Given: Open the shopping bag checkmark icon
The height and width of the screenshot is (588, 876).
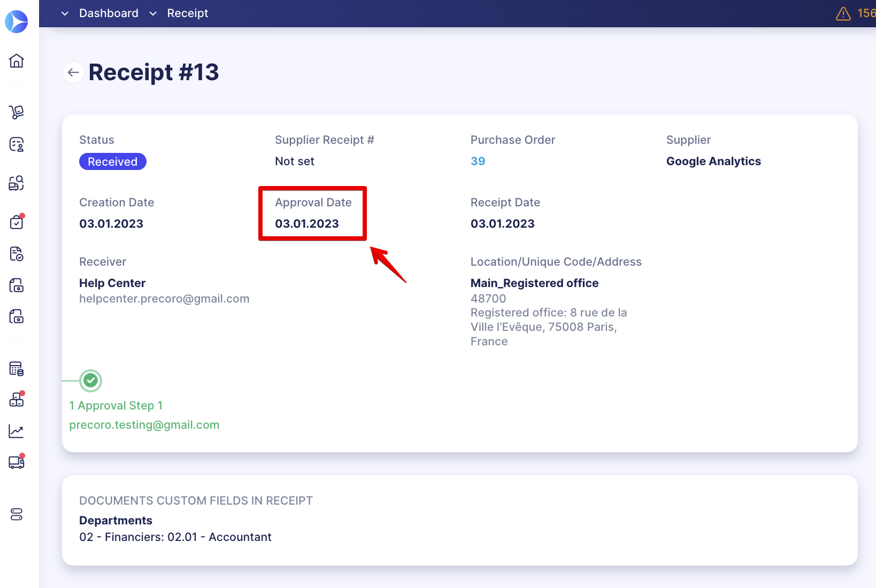Looking at the screenshot, I should tap(17, 221).
